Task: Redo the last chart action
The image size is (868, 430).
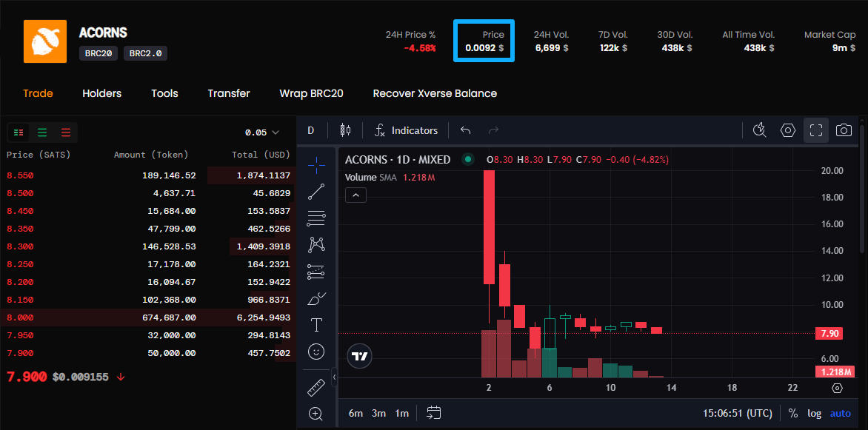Action: click(x=494, y=130)
